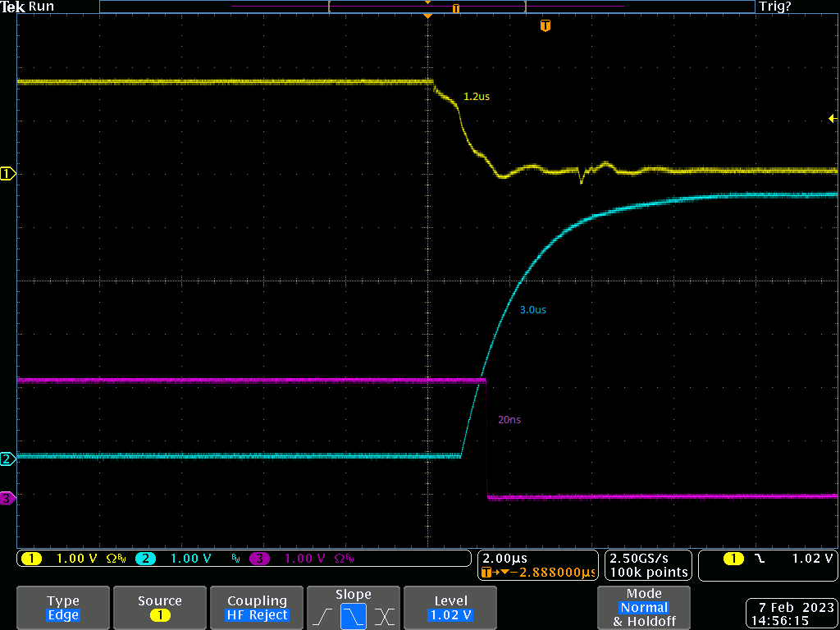The height and width of the screenshot is (630, 840).
Task: Choose the either-edge slope icon
Action: [x=385, y=615]
